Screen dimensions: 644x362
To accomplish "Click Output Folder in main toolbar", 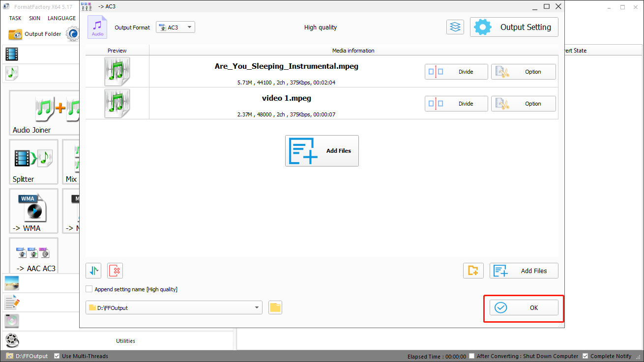I will point(35,34).
